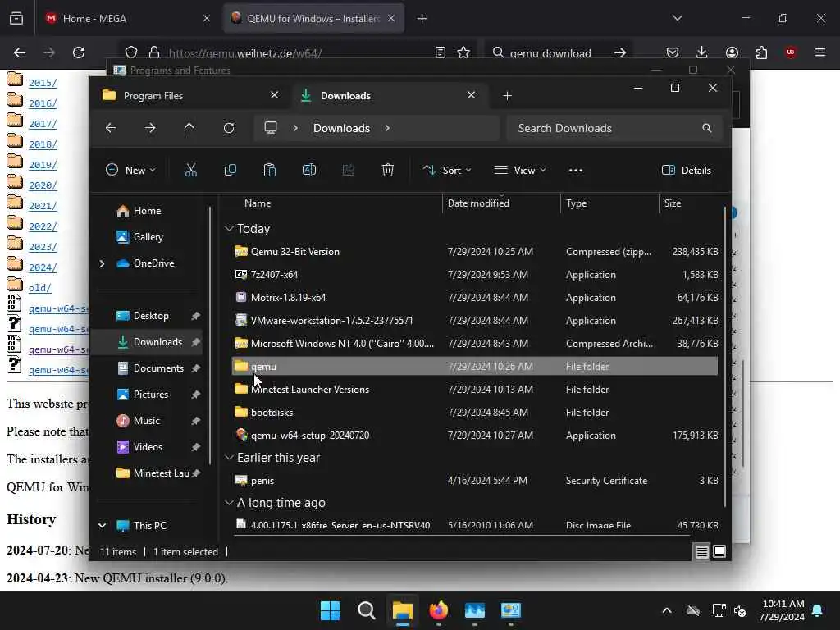Click the Copy icon in Explorer toolbar
The width and height of the screenshot is (840, 630).
point(231,171)
